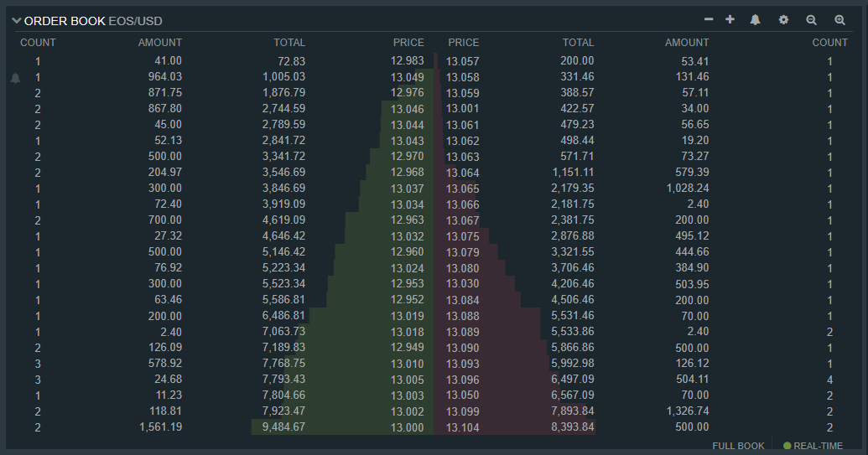Click bid amount 578.92
868x455 pixels.
pyautogui.click(x=165, y=363)
